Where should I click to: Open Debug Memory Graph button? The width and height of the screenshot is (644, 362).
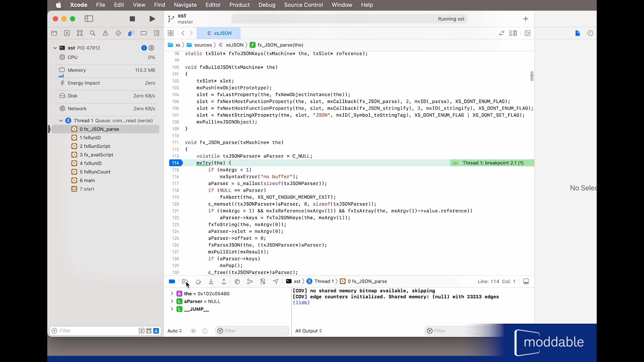tap(250, 282)
